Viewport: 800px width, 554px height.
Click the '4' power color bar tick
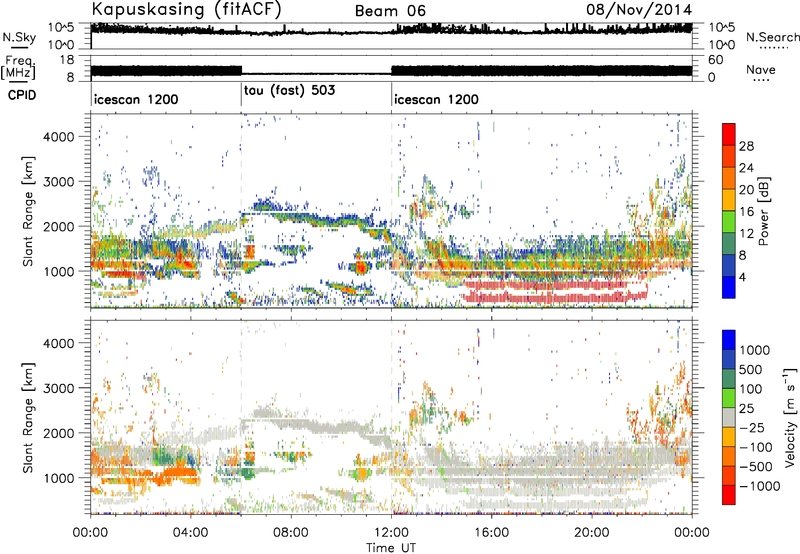click(742, 277)
